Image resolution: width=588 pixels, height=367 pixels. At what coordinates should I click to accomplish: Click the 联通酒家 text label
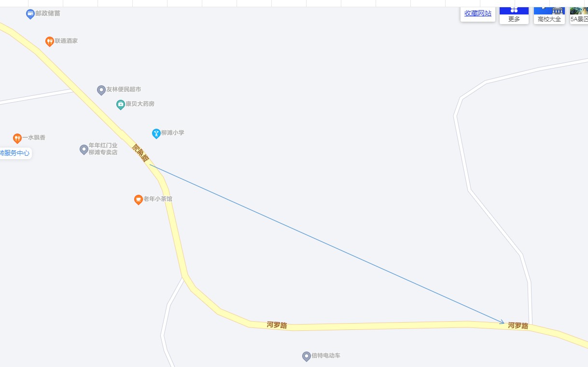pos(66,41)
